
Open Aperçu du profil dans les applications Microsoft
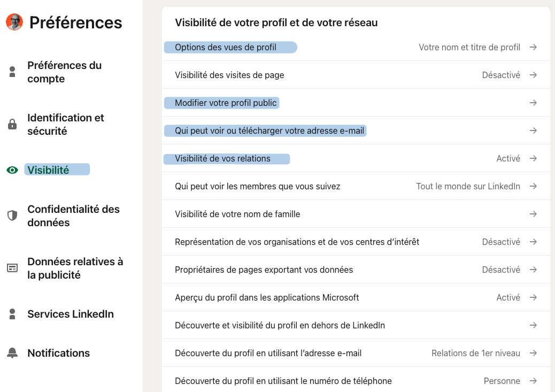pos(267,297)
